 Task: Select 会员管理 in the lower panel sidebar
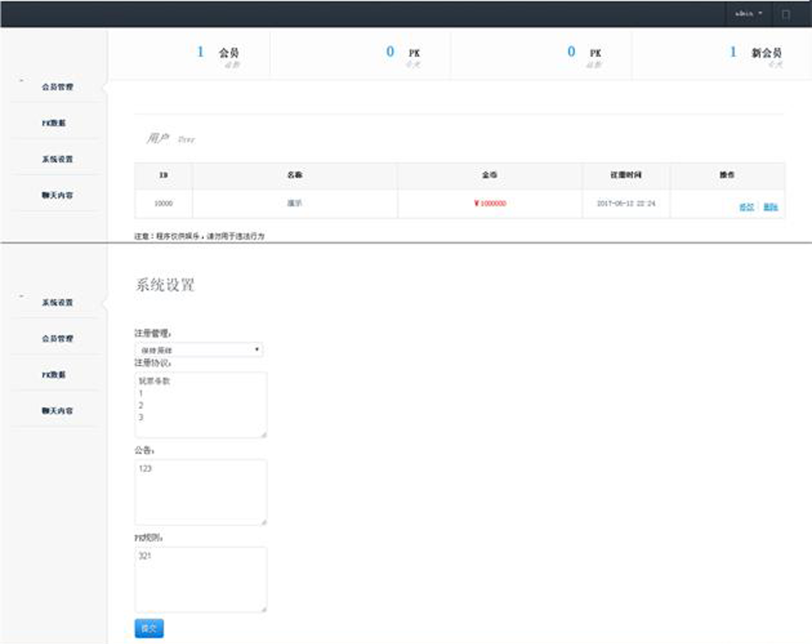point(58,338)
